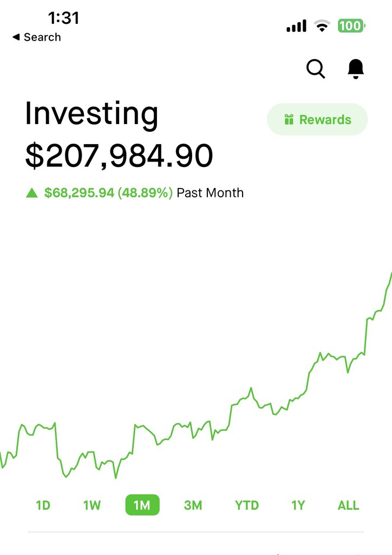392x555 pixels.
Task: Tap the green up-triangle gain indicator
Action: 32,192
